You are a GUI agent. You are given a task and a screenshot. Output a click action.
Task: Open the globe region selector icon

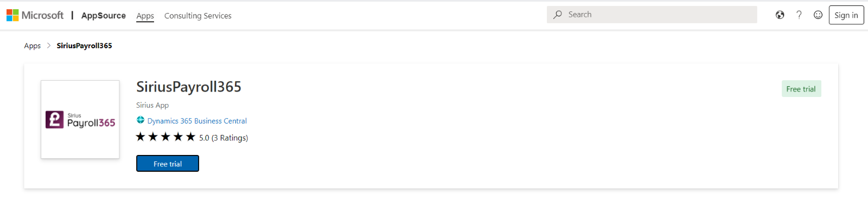pos(780,15)
